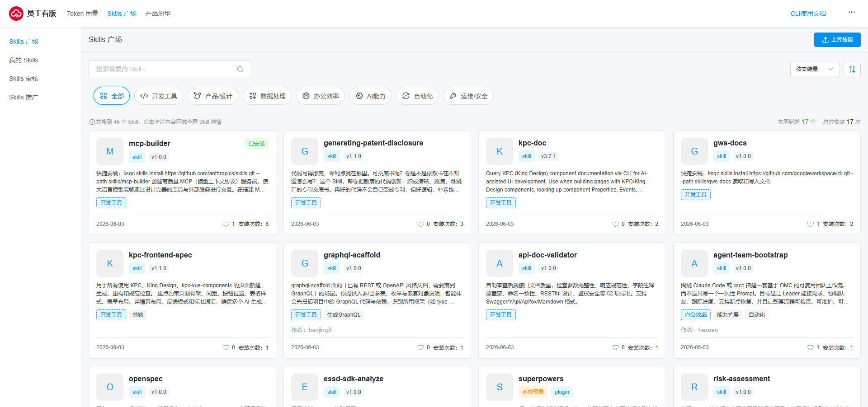Click 开发工具 tag on gws-docs card
The height and width of the screenshot is (407, 868).
click(x=696, y=195)
